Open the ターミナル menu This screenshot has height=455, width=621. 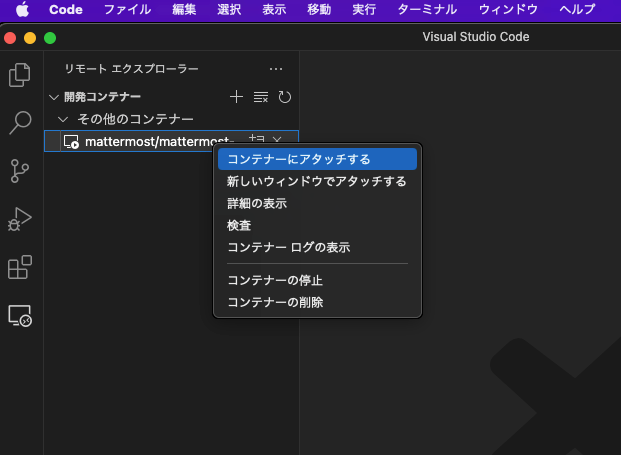(427, 10)
